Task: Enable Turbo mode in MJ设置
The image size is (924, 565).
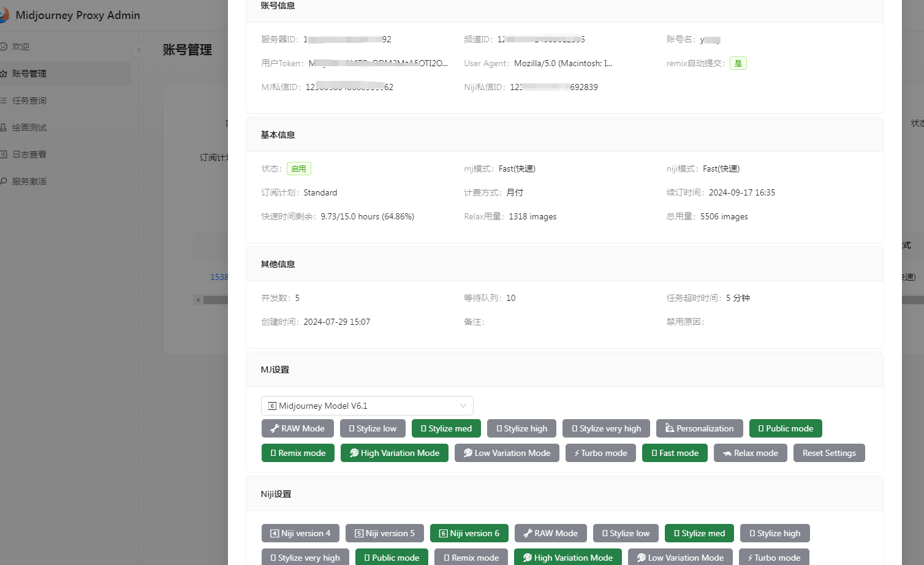Action: (x=600, y=453)
